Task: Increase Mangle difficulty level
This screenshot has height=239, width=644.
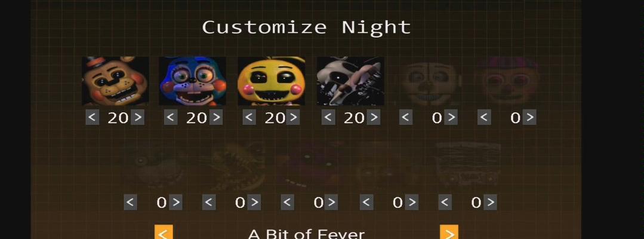Action: coord(373,118)
